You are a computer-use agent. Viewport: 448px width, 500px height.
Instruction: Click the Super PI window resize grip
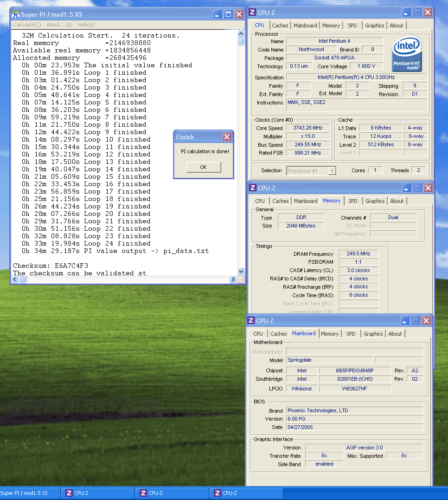click(x=241, y=279)
